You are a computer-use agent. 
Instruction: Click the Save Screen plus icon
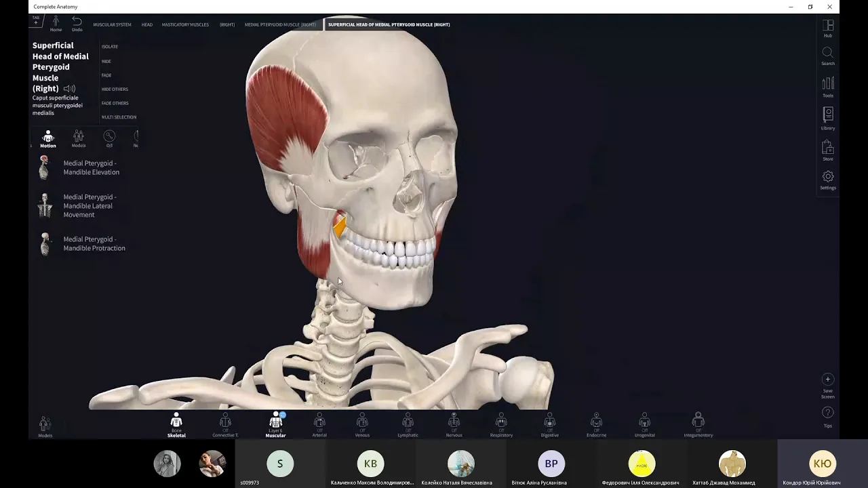pos(827,380)
